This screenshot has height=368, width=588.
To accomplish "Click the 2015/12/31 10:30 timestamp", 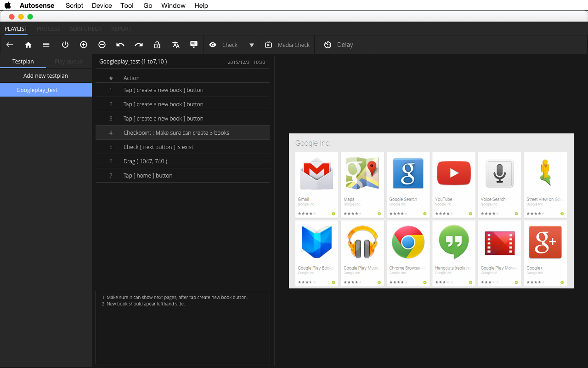I will pyautogui.click(x=246, y=62).
